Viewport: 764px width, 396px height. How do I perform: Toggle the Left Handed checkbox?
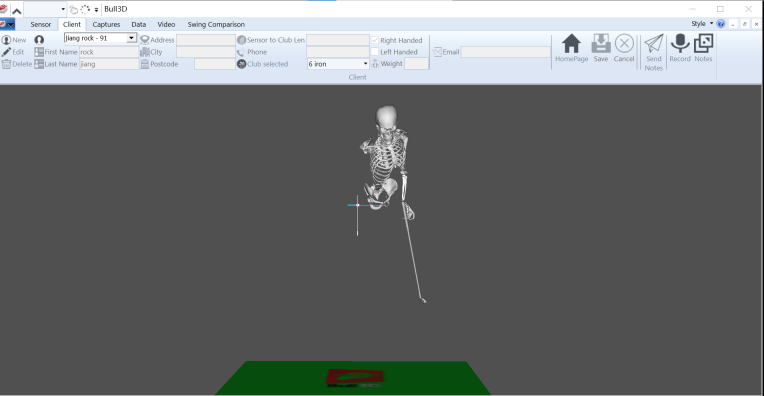pos(375,52)
